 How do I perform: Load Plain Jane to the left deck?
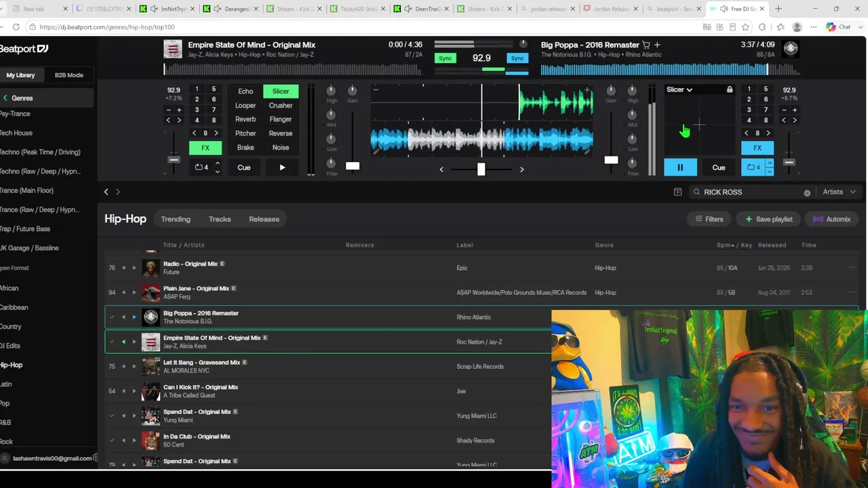point(123,292)
